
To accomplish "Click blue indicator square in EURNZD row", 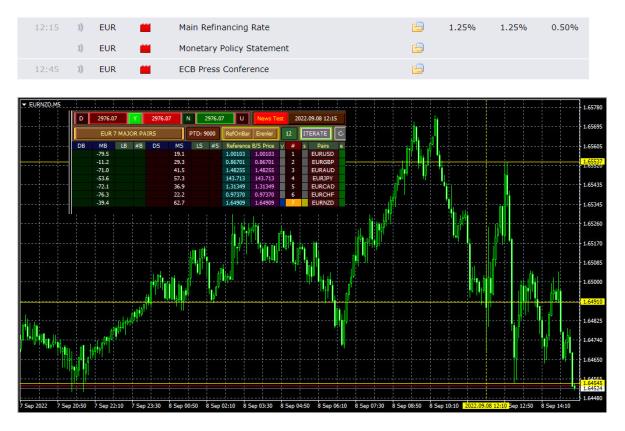I will (x=283, y=203).
